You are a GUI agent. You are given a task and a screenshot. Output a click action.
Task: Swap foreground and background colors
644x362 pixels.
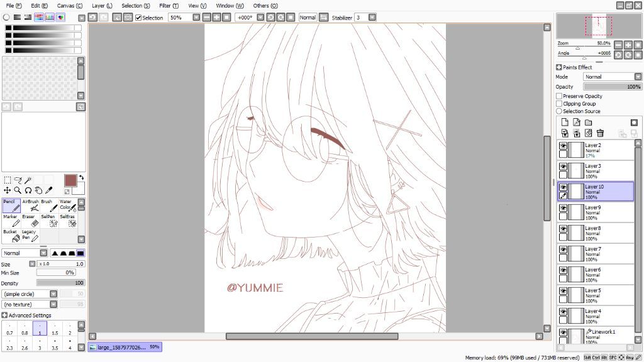81,177
